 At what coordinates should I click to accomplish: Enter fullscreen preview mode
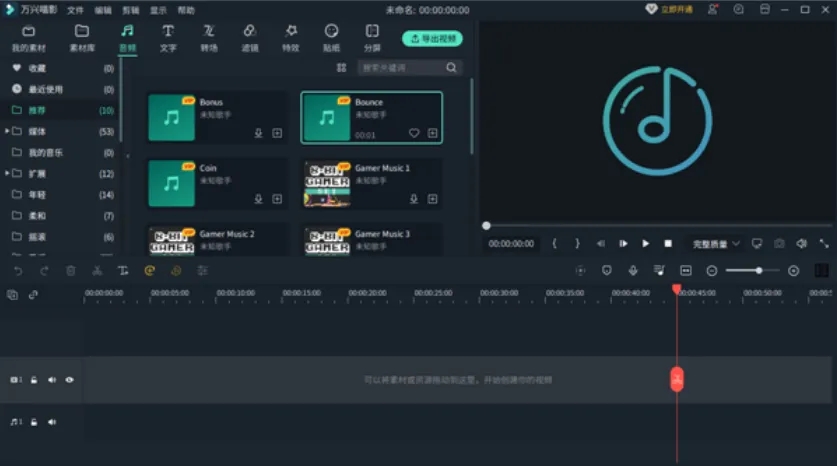[x=824, y=244]
